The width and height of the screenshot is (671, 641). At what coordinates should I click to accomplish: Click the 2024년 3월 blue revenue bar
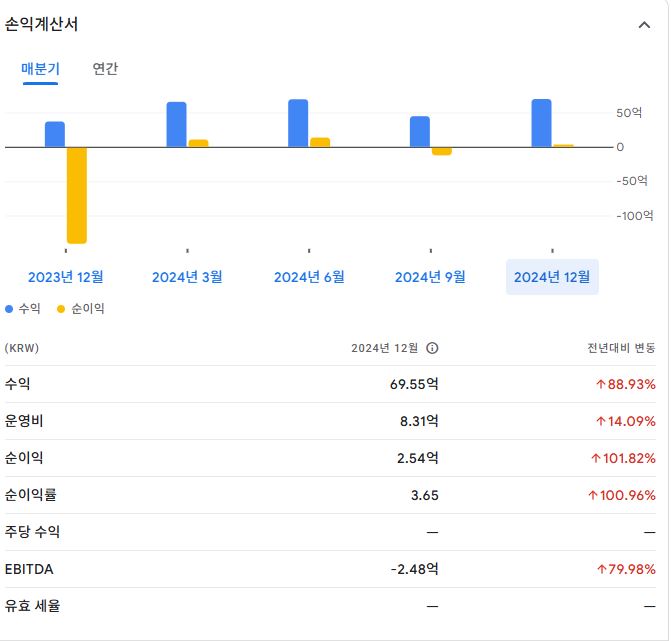(176, 125)
